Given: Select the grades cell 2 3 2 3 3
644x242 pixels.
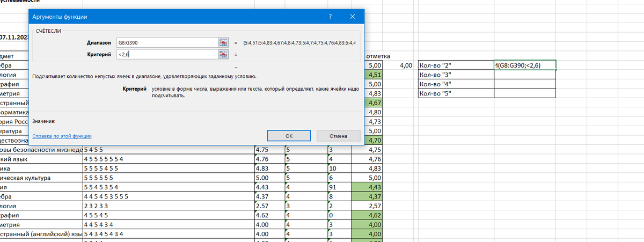Looking at the screenshot, I should pyautogui.click(x=169, y=206).
